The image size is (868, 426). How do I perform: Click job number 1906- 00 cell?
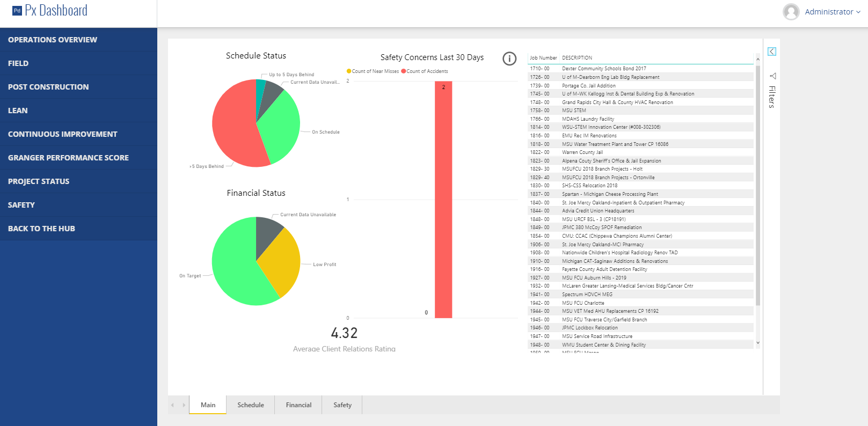(539, 245)
